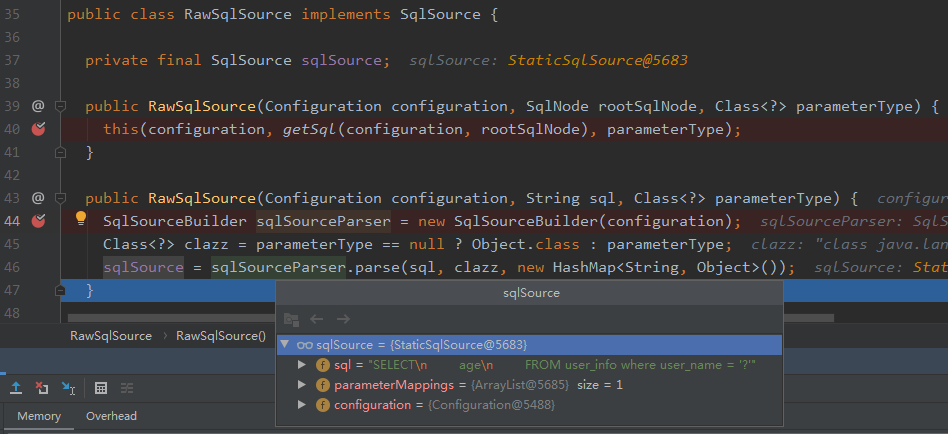The width and height of the screenshot is (948, 434).
Task: Click the forward arrow in sqlSource popup
Action: click(x=342, y=319)
